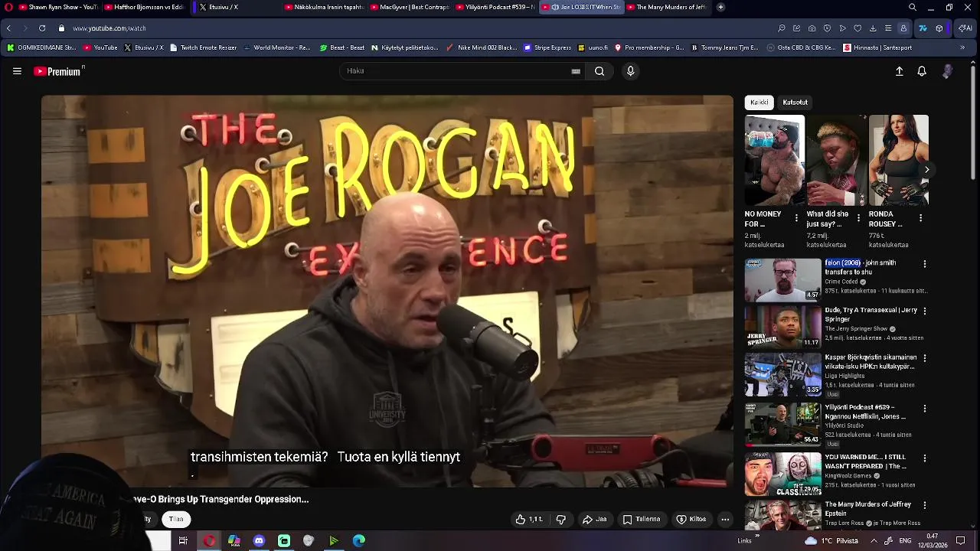Dislike the video with thumbs down

561,520
